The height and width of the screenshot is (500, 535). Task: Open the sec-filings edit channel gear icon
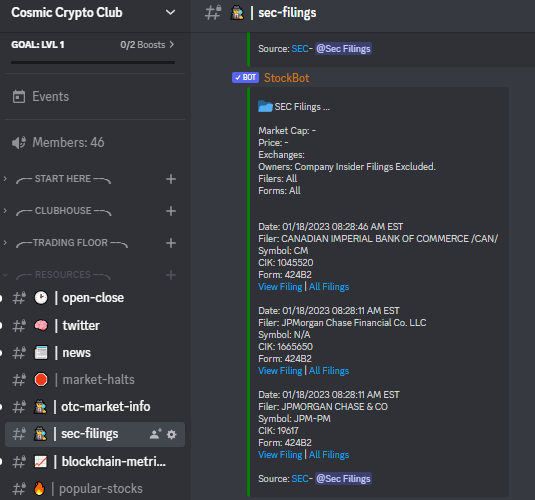click(172, 434)
